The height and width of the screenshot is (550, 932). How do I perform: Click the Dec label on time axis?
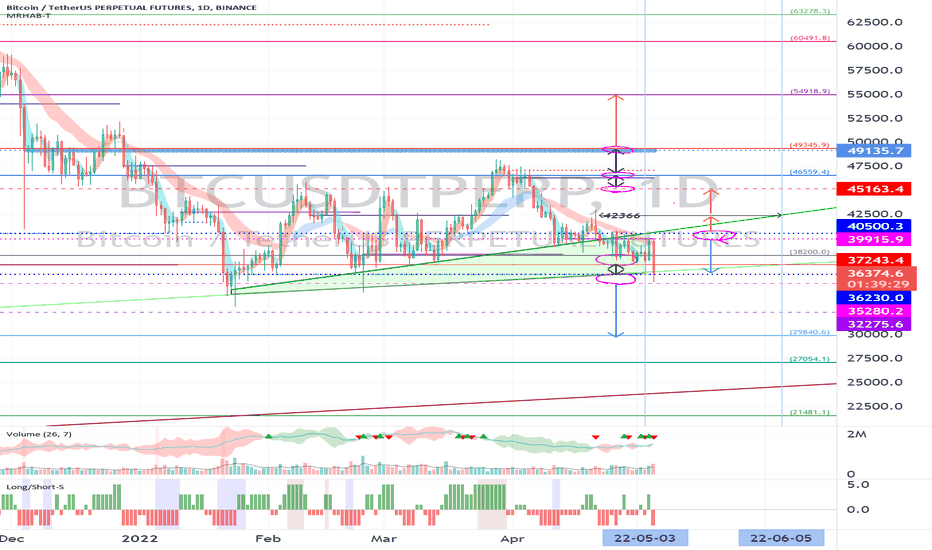click(x=12, y=538)
